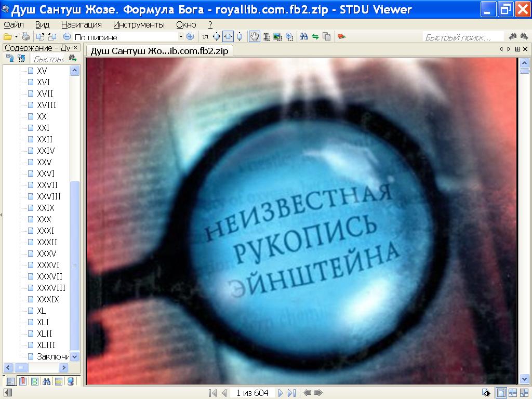Open the Заключи... entry in the contents

[x=52, y=356]
